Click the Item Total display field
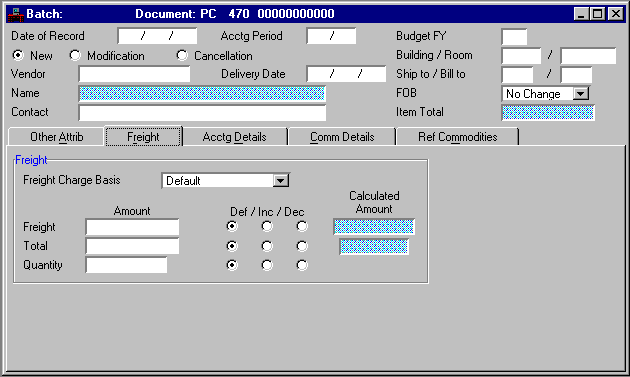Image resolution: width=630 pixels, height=377 pixels. click(548, 113)
